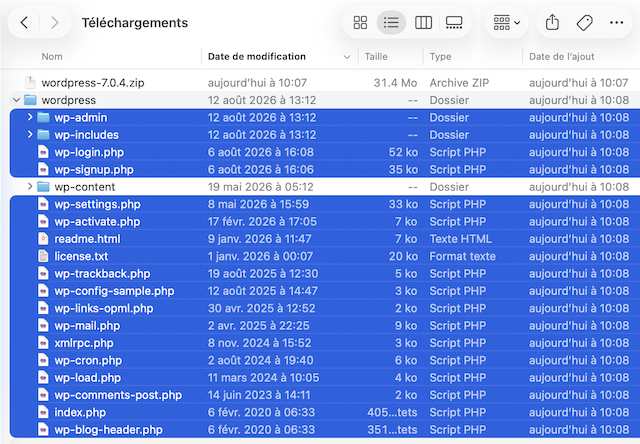Viewport: 640px width, 444px height.
Task: Select the wordpress folder name
Action: point(69,100)
